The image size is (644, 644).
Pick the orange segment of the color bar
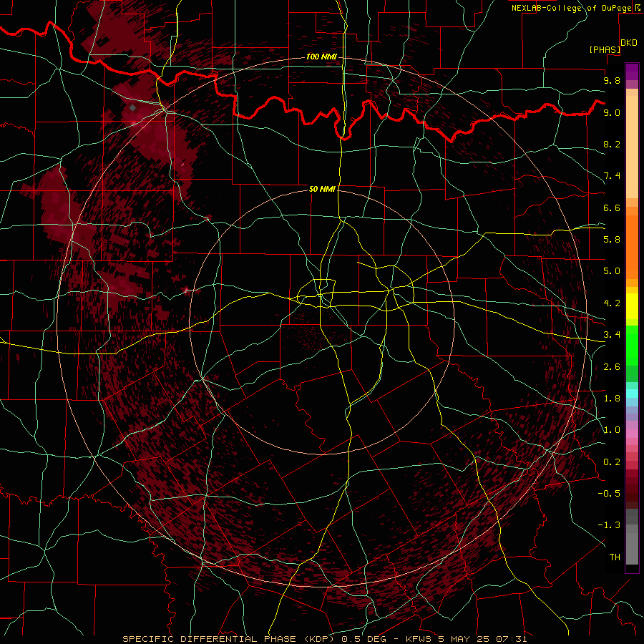(632, 248)
